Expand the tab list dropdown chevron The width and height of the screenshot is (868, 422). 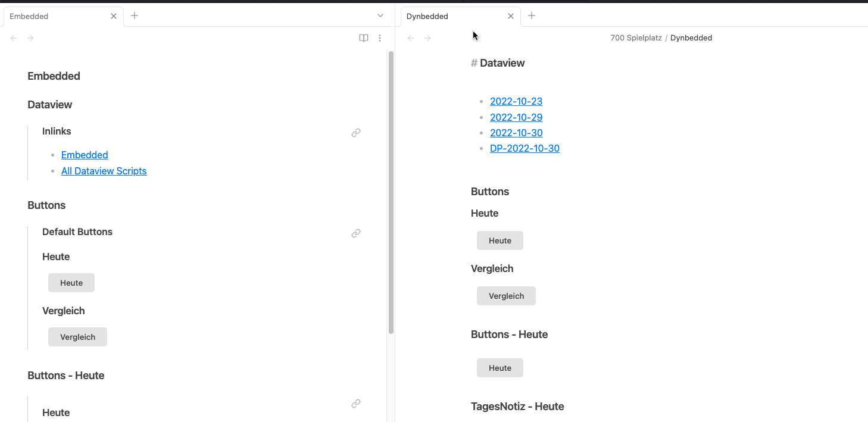(380, 16)
